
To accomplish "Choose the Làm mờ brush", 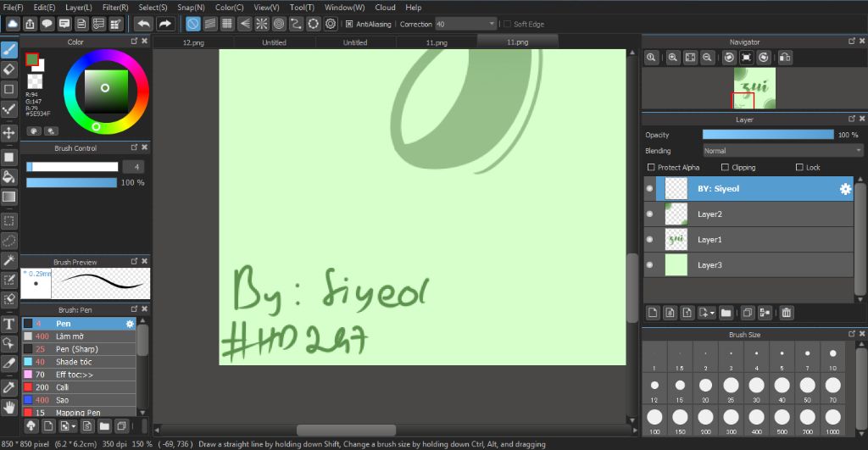I will [x=79, y=336].
